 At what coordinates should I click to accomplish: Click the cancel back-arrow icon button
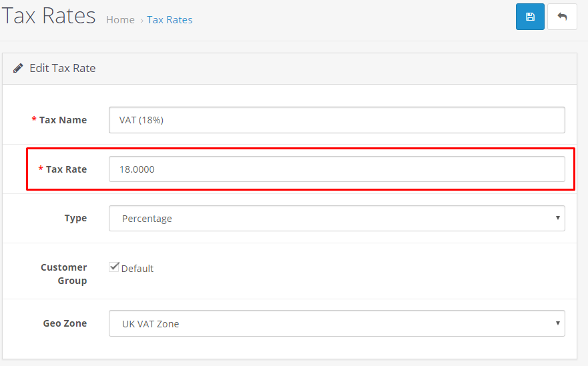coord(562,17)
